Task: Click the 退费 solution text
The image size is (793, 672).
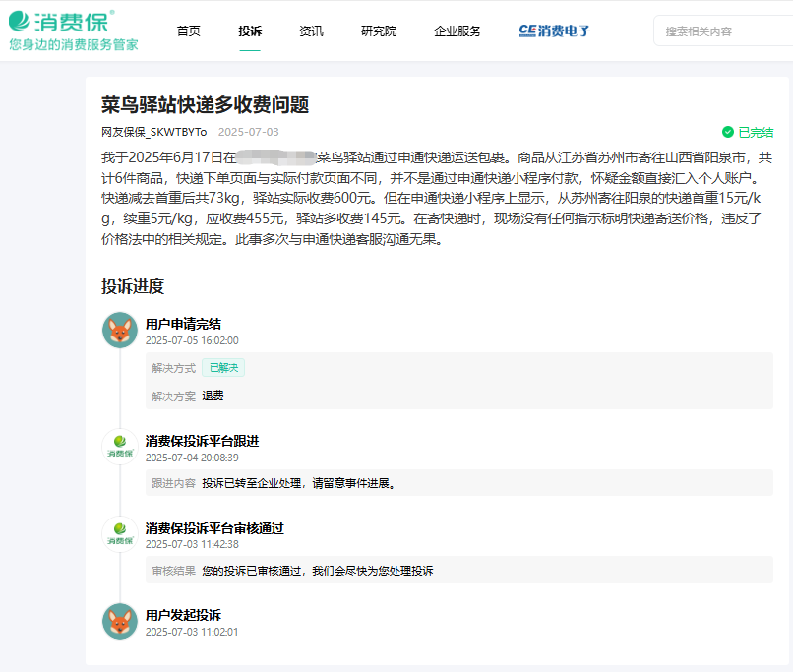Action: click(213, 396)
